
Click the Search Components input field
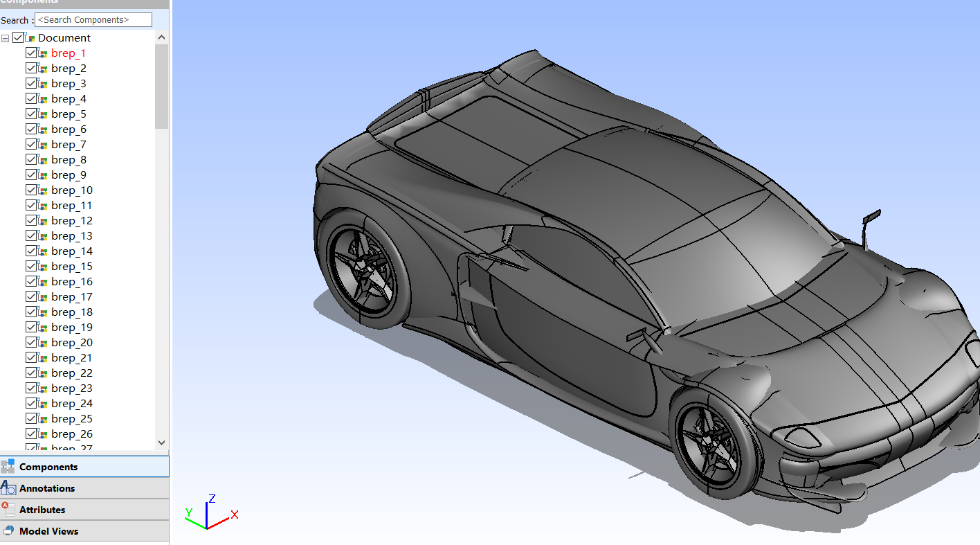93,20
